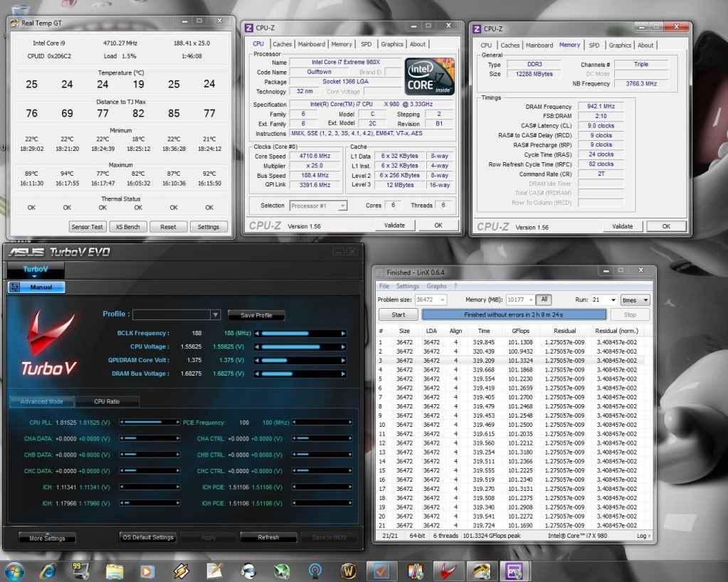
Task: Select CPU Ratio tab in TurboV
Action: [x=107, y=401]
